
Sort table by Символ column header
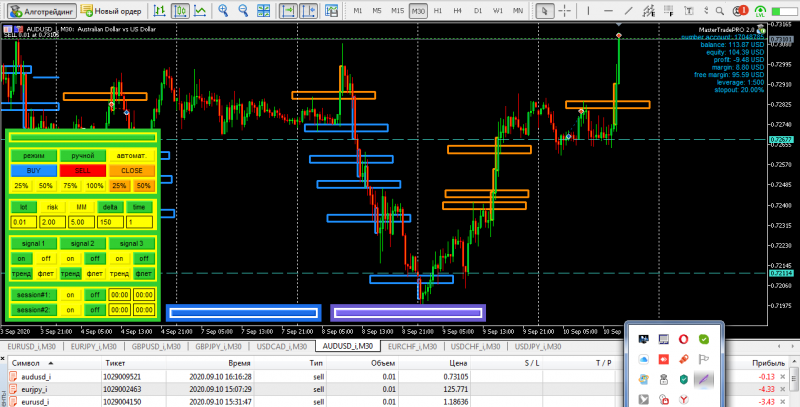pos(27,363)
